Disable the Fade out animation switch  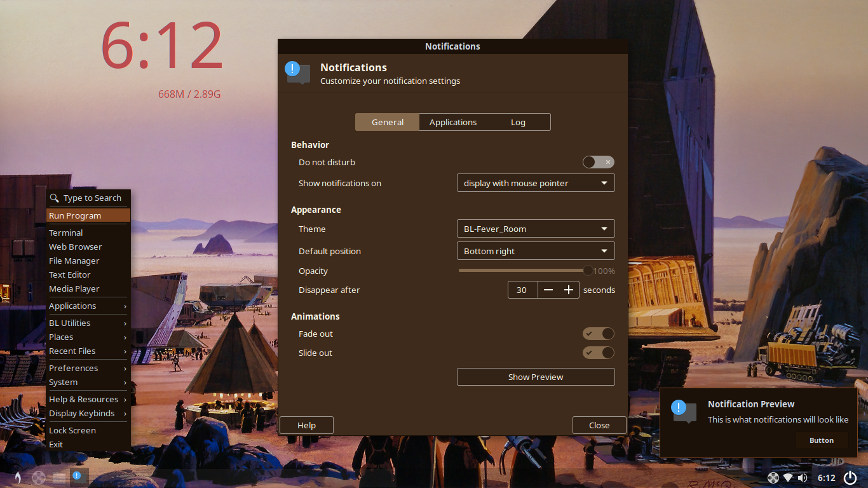599,334
